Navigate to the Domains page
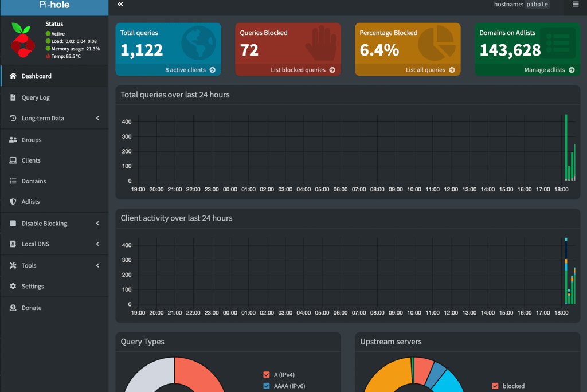587x392 pixels. [x=54, y=181]
